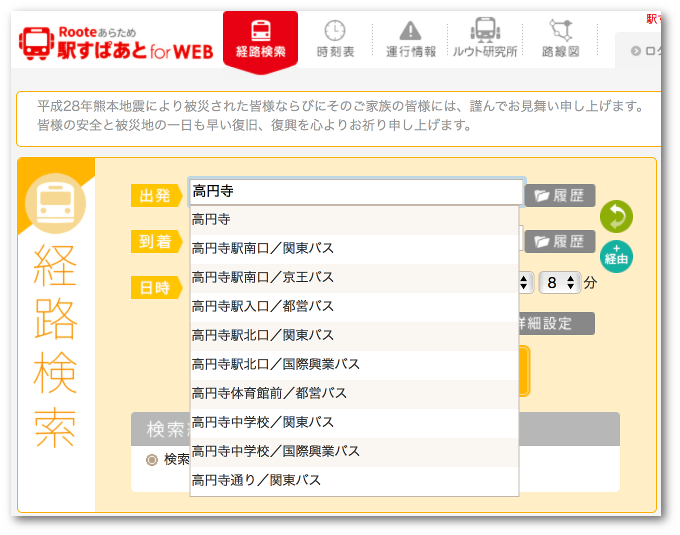Select suggestion 高円寺中学校／国際興業バス
Viewport: 680px width, 535px height.
(x=354, y=453)
